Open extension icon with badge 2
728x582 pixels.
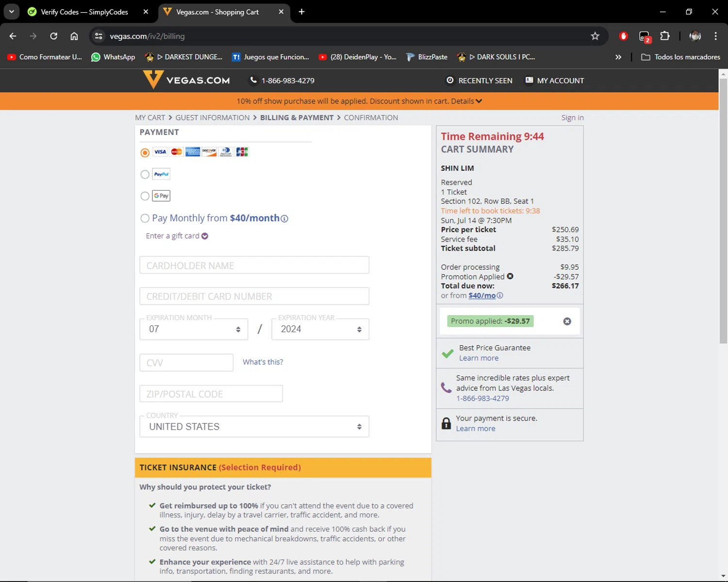pos(645,36)
